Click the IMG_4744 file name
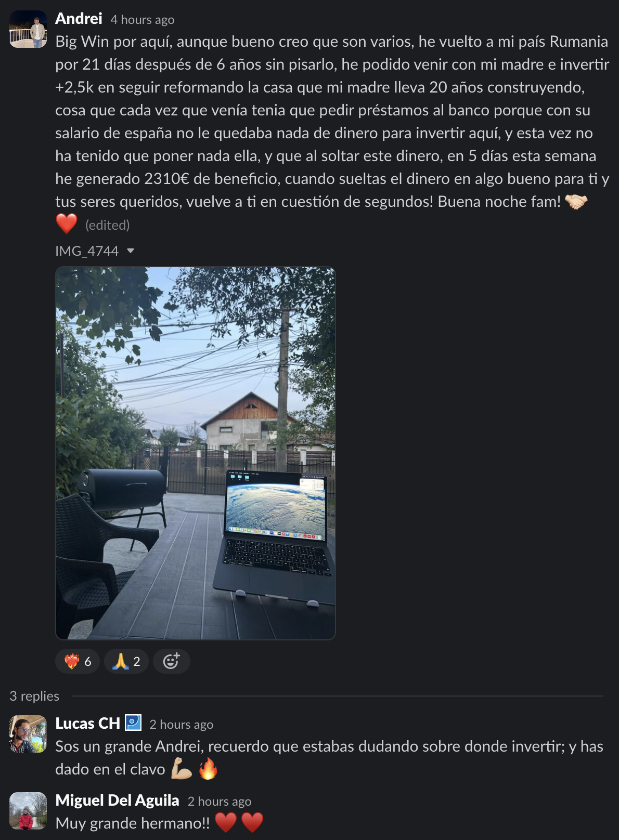Image resolution: width=619 pixels, height=840 pixels. tap(87, 251)
